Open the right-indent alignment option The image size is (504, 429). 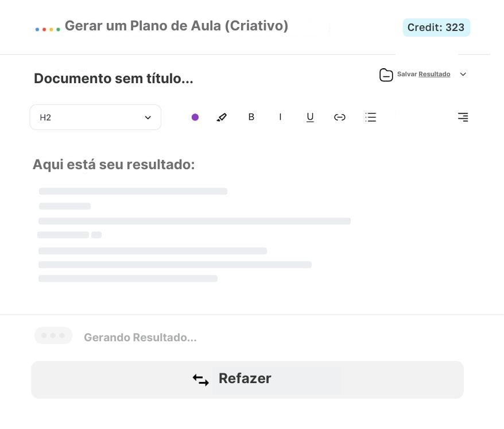click(463, 117)
